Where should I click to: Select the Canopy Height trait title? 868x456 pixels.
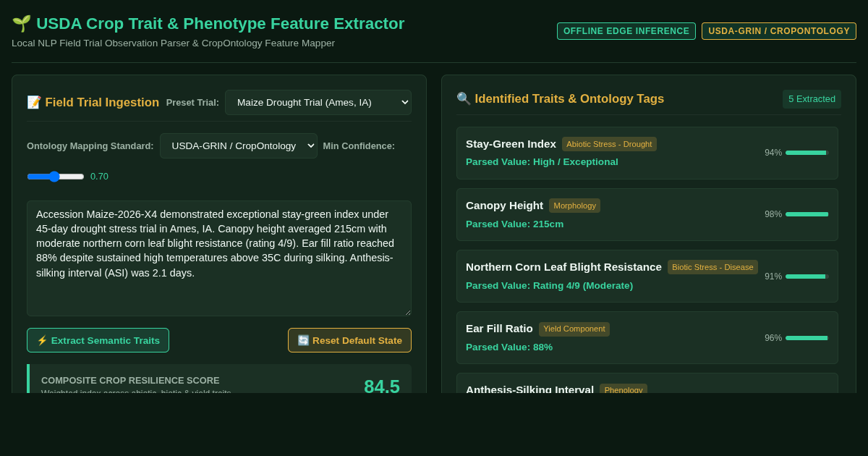tap(504, 206)
